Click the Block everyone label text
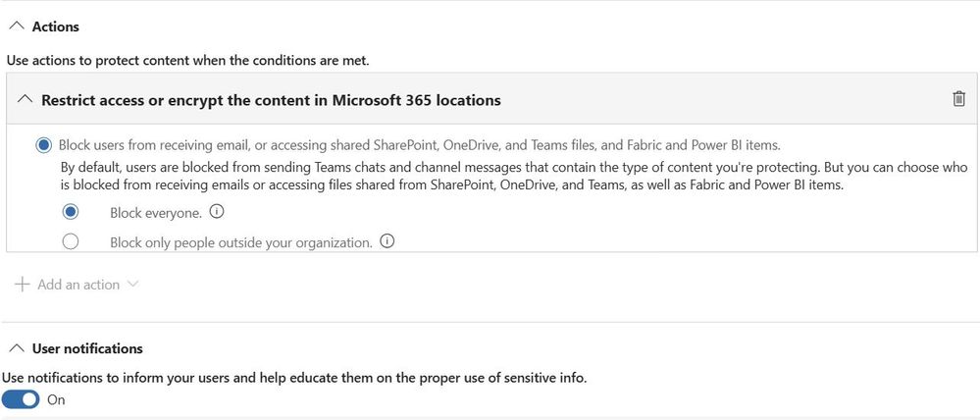Screen dimensions: 980x420 click(x=157, y=212)
